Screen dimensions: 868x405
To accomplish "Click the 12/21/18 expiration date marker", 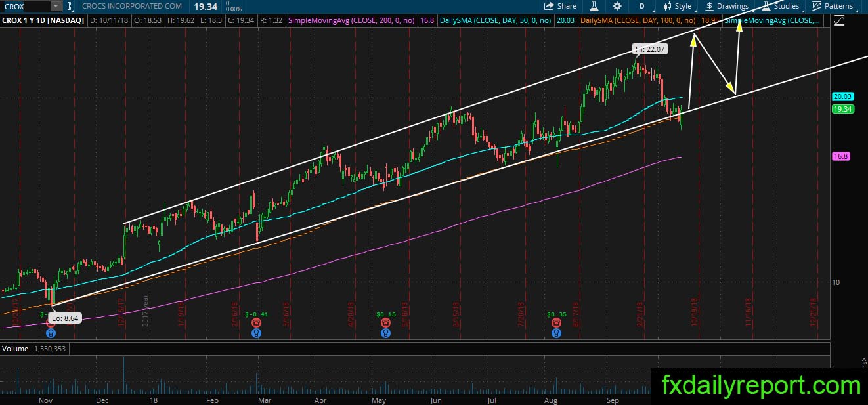I will (x=814, y=312).
